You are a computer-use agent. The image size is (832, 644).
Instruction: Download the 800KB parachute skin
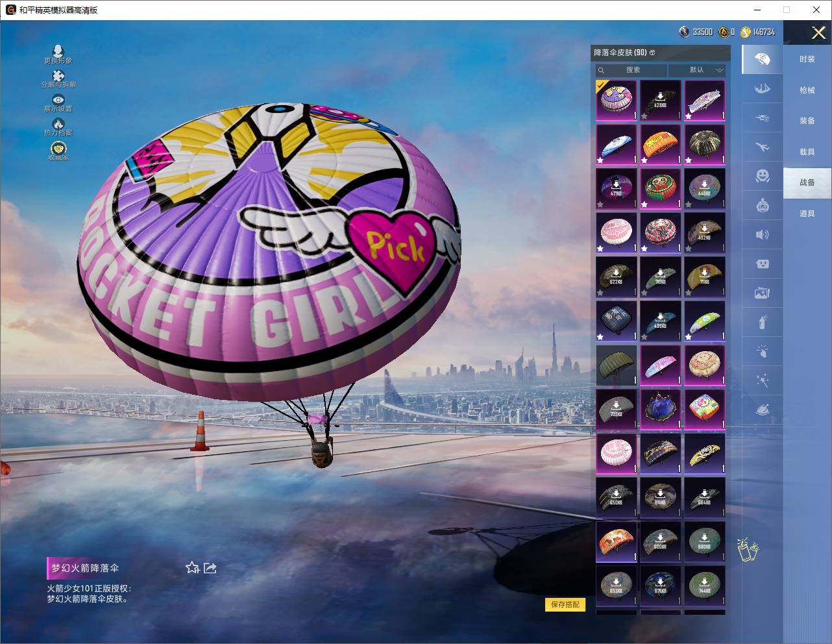(x=661, y=541)
